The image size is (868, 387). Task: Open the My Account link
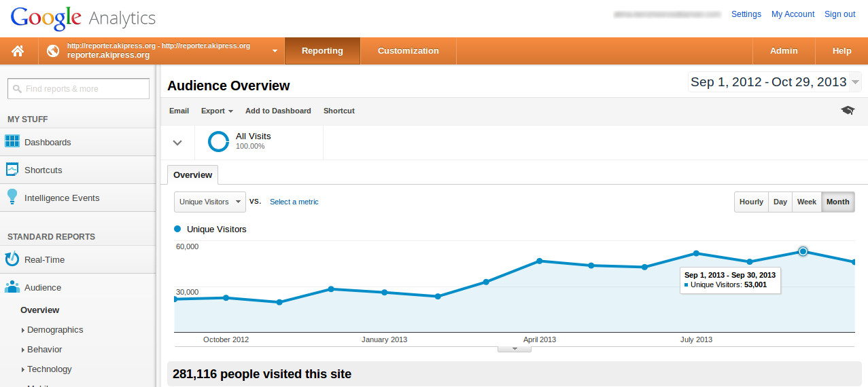[793, 14]
